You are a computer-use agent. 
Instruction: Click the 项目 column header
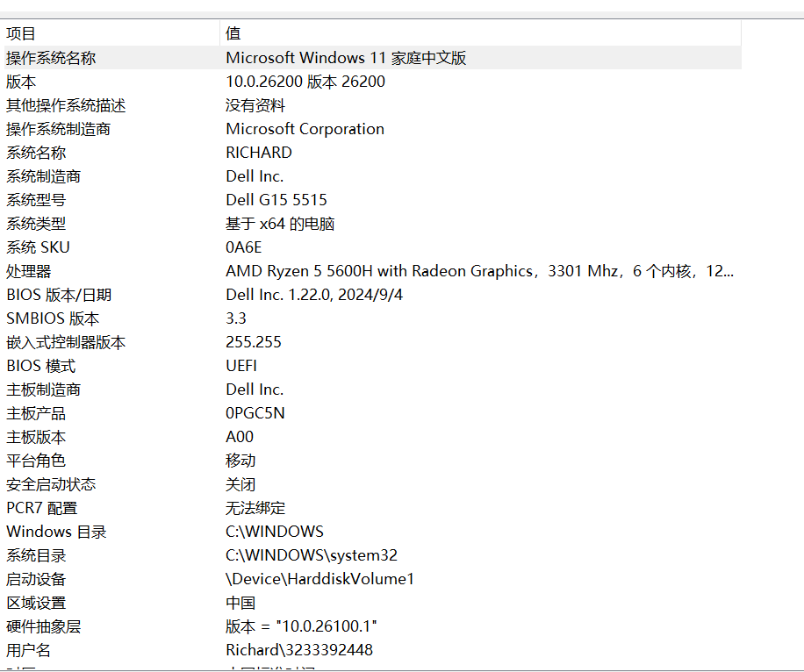click(111, 33)
